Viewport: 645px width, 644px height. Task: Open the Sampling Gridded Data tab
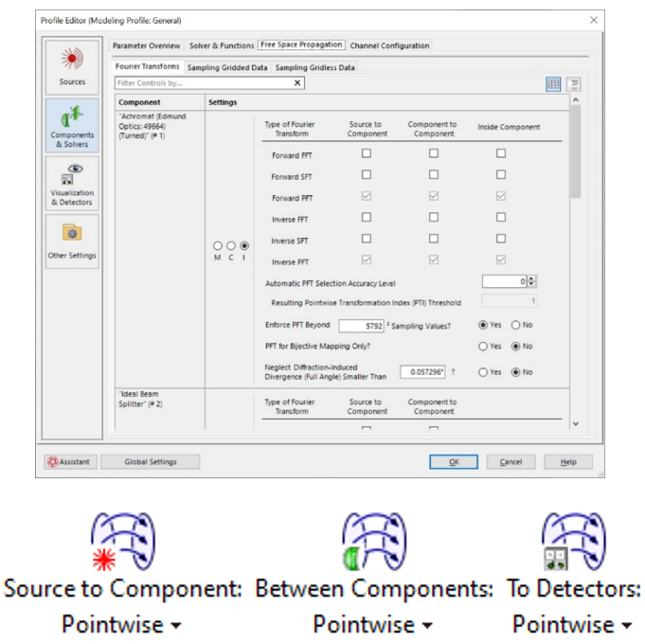[227, 67]
